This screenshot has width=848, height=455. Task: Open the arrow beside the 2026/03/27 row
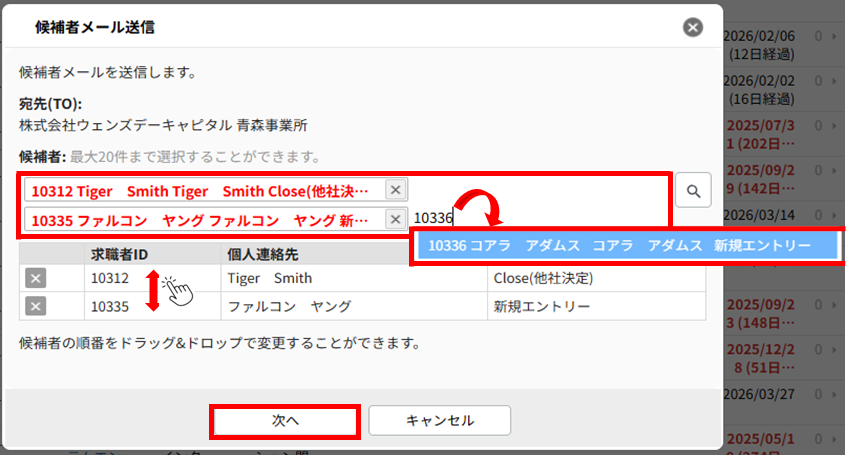[x=833, y=396]
